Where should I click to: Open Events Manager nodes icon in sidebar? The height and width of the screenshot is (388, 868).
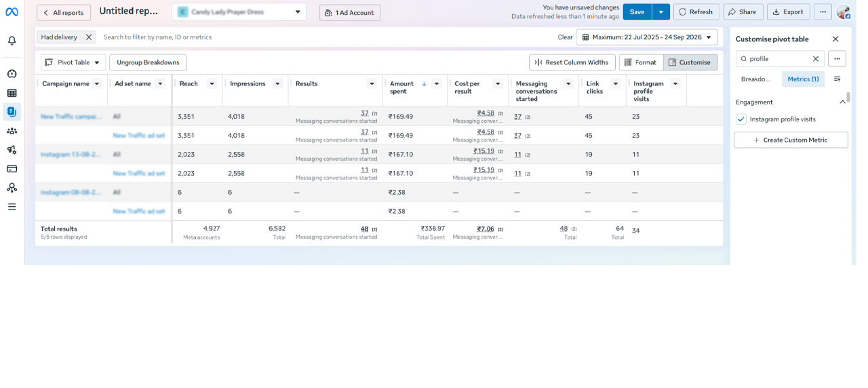click(x=12, y=188)
